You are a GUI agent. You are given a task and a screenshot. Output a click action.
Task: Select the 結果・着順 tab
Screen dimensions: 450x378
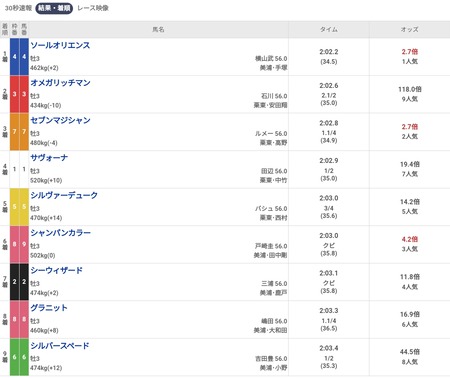54,8
